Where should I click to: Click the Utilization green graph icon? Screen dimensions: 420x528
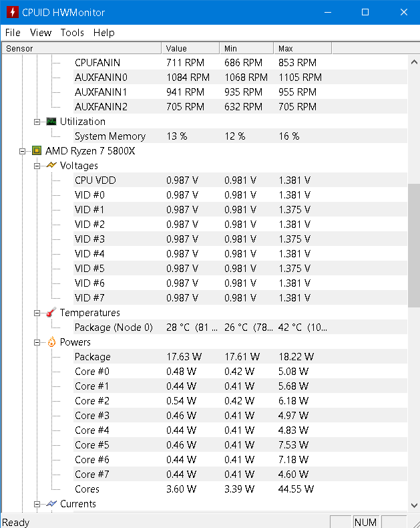click(51, 122)
